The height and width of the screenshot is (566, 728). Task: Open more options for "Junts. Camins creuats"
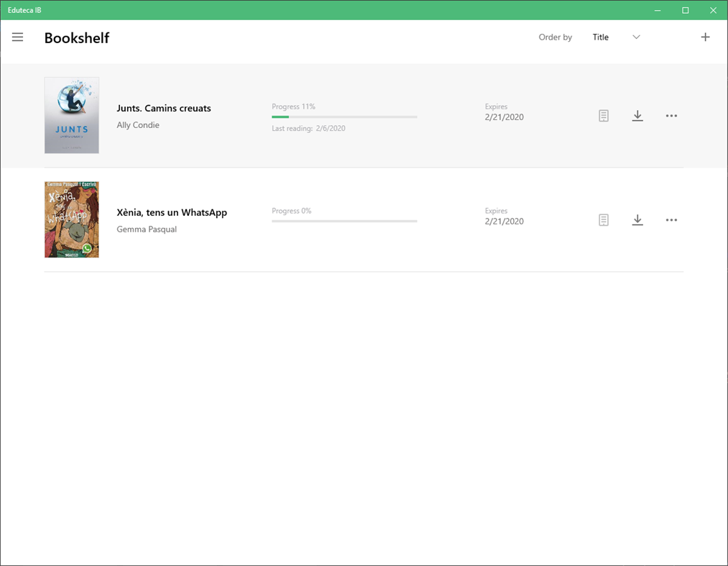(671, 115)
